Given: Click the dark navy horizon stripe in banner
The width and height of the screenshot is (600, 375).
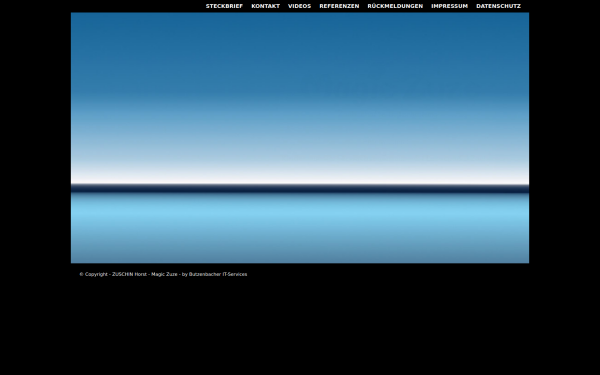Looking at the screenshot, I should [300, 188].
